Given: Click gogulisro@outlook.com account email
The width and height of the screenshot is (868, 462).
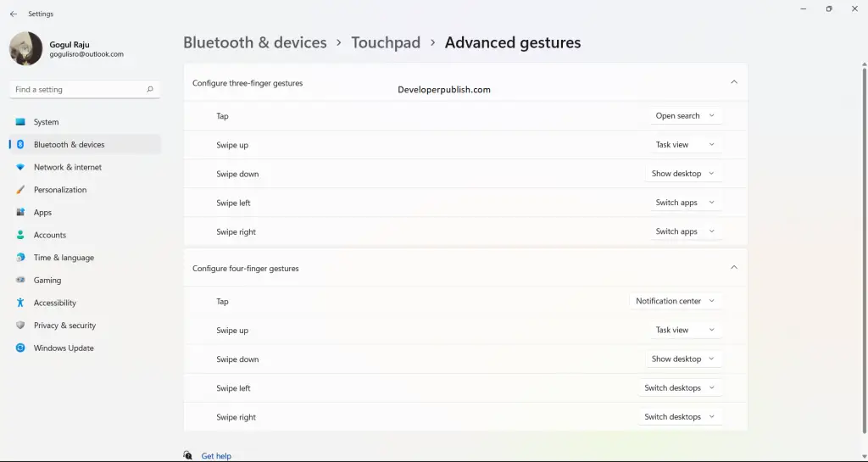Looking at the screenshot, I should point(86,54).
